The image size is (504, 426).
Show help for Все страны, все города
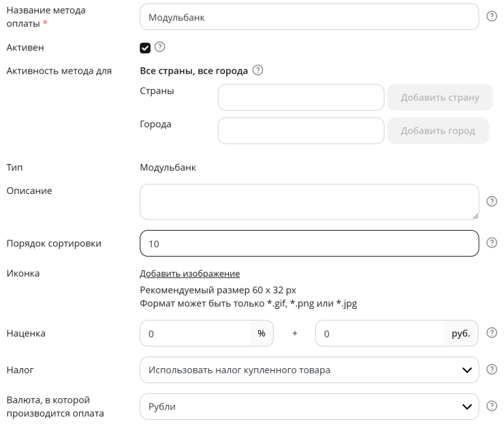257,70
